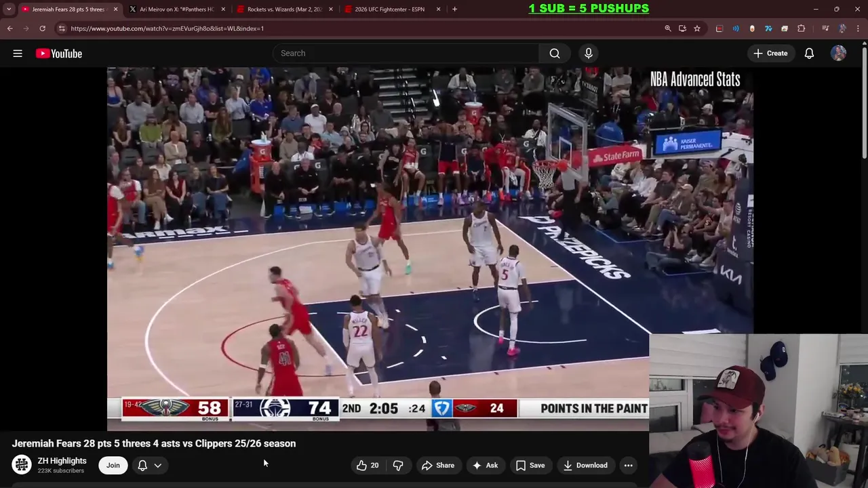The width and height of the screenshot is (868, 488).
Task: Click the 7tv extension icon
Action: click(x=768, y=28)
